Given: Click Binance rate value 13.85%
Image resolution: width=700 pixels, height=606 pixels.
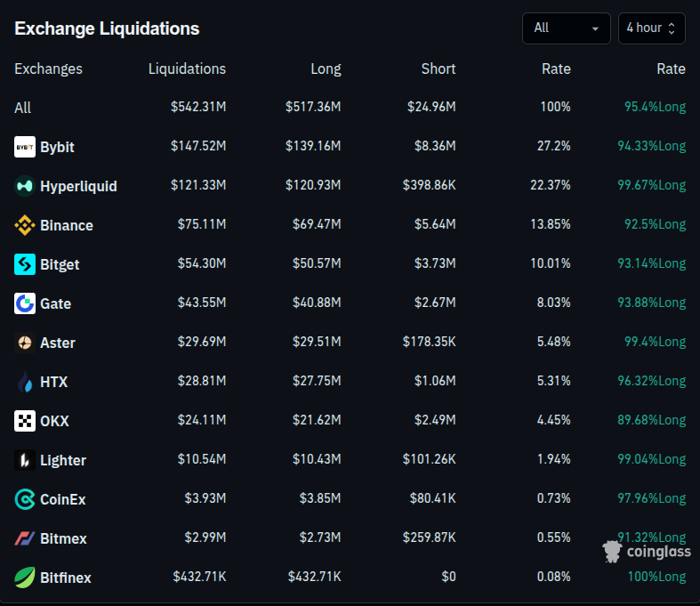Looking at the screenshot, I should (x=551, y=224).
